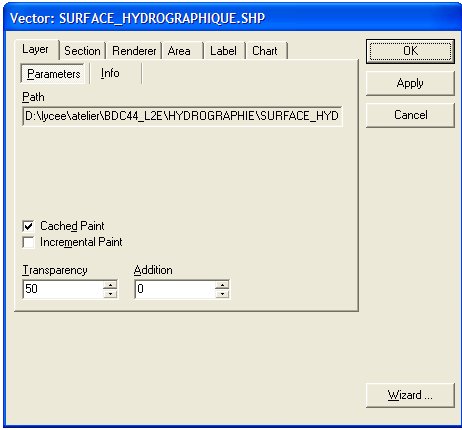Go to the Area tab
Image resolution: width=462 pixels, height=430 pixels.
coord(182,51)
